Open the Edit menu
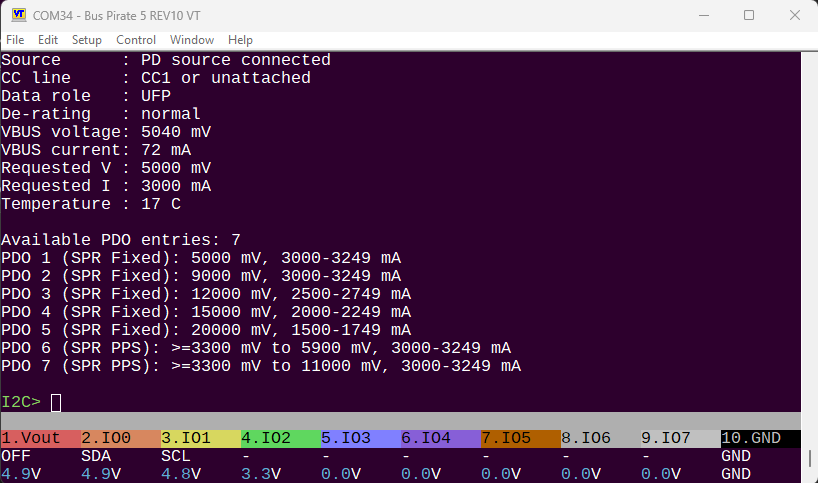The width and height of the screenshot is (818, 483). click(x=48, y=40)
